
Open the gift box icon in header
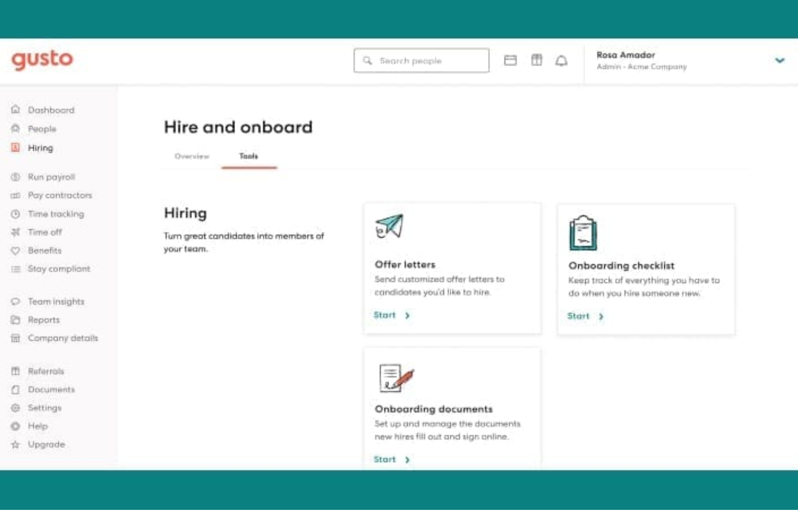coord(536,60)
